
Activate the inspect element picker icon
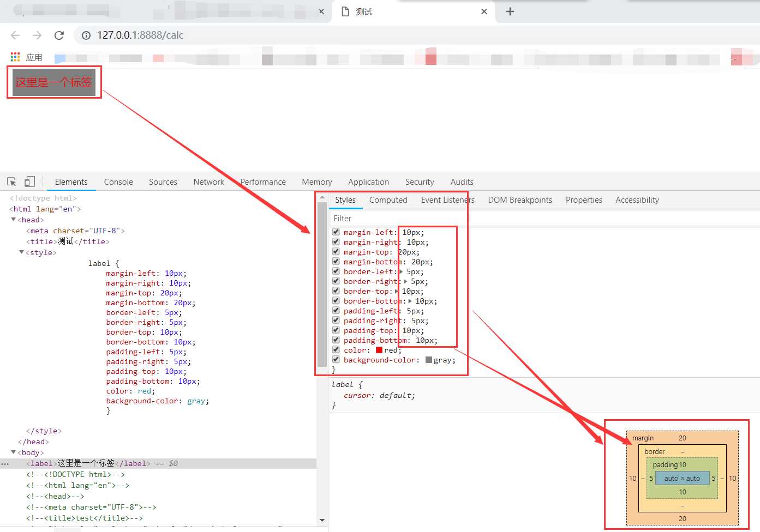click(11, 182)
